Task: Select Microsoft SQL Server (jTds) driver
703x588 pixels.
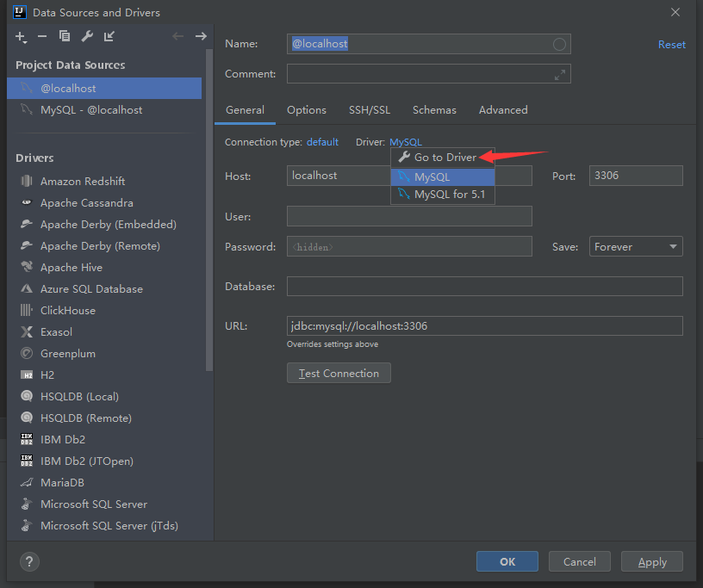Action: [104, 525]
